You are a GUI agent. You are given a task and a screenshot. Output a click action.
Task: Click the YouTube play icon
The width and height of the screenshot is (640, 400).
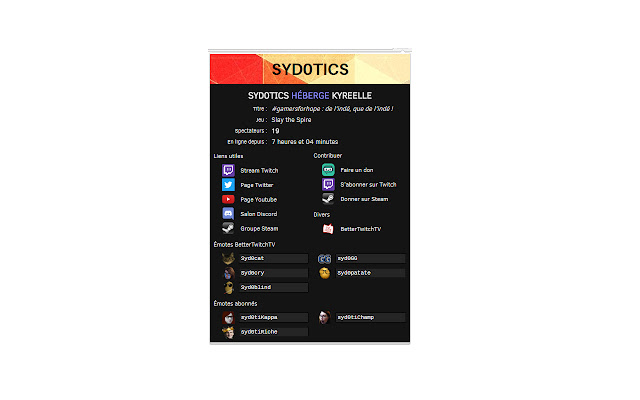[228, 199]
